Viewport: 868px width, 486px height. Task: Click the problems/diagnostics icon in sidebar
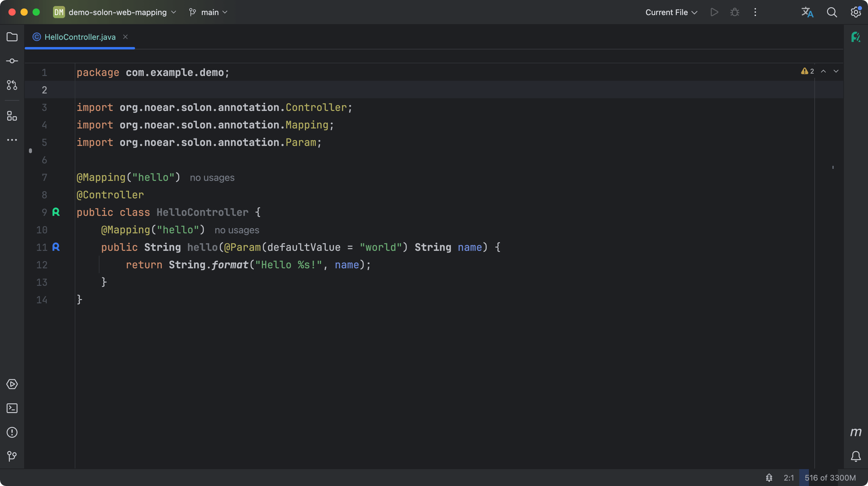(12, 433)
